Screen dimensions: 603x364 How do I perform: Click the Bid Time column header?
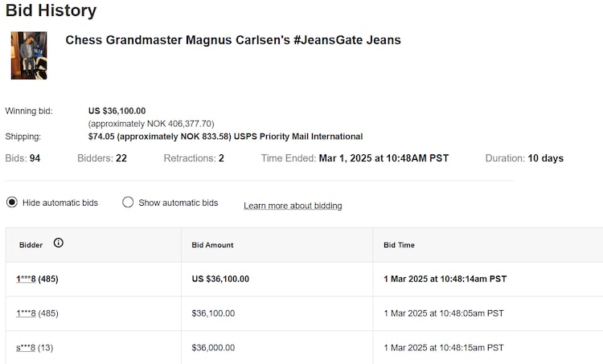(399, 244)
